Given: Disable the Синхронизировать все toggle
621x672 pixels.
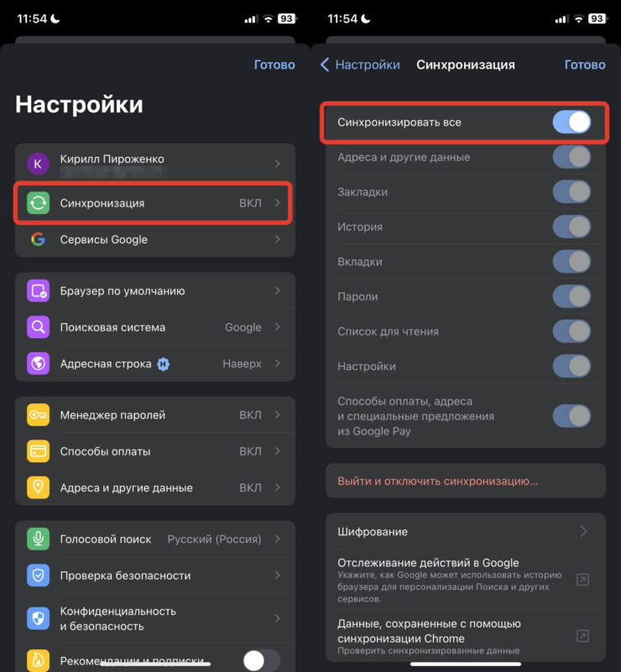Looking at the screenshot, I should [x=571, y=122].
